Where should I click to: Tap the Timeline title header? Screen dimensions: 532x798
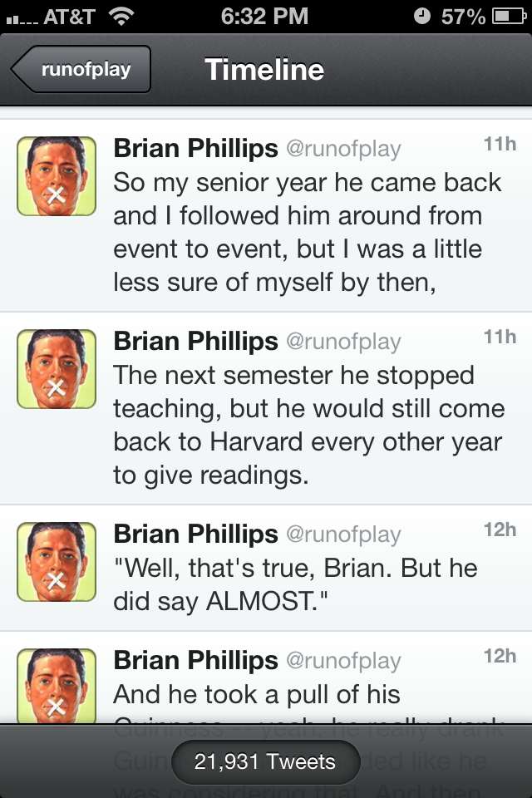pos(264,69)
